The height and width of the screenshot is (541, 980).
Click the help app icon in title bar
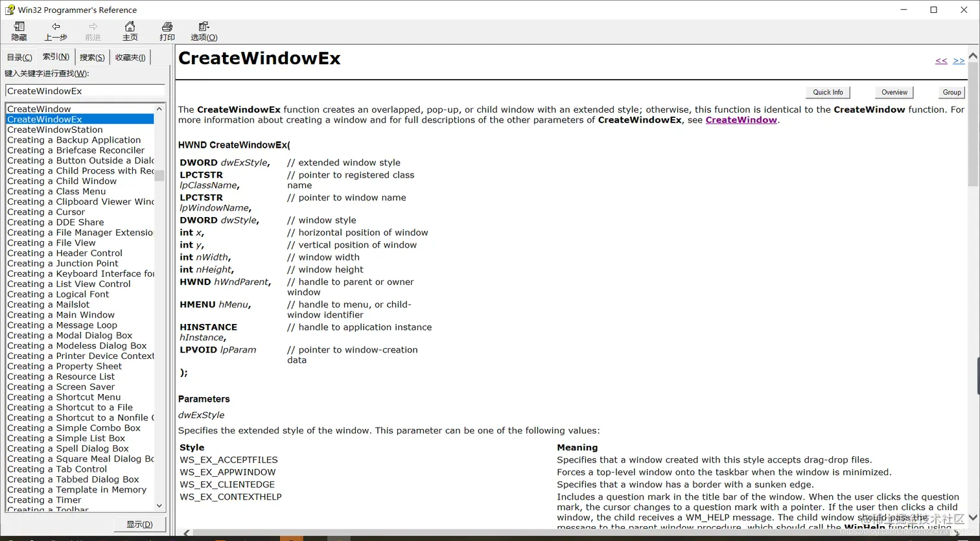coord(10,10)
